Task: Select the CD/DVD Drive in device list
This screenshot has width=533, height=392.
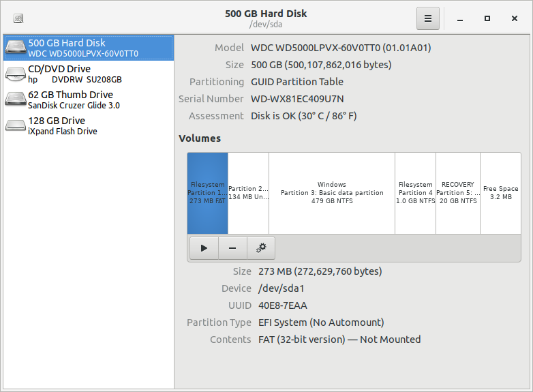Action: [x=89, y=74]
